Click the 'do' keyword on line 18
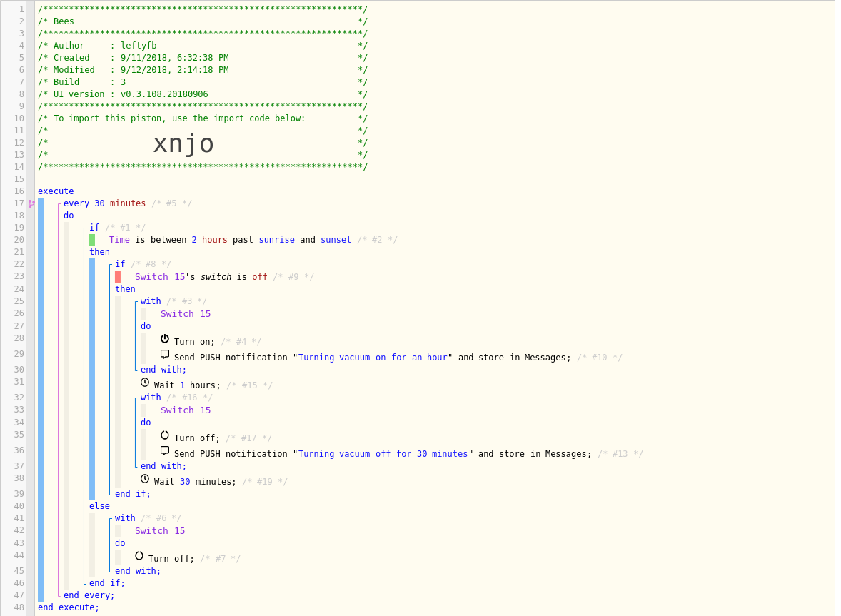This screenshot has width=841, height=616. tap(69, 215)
